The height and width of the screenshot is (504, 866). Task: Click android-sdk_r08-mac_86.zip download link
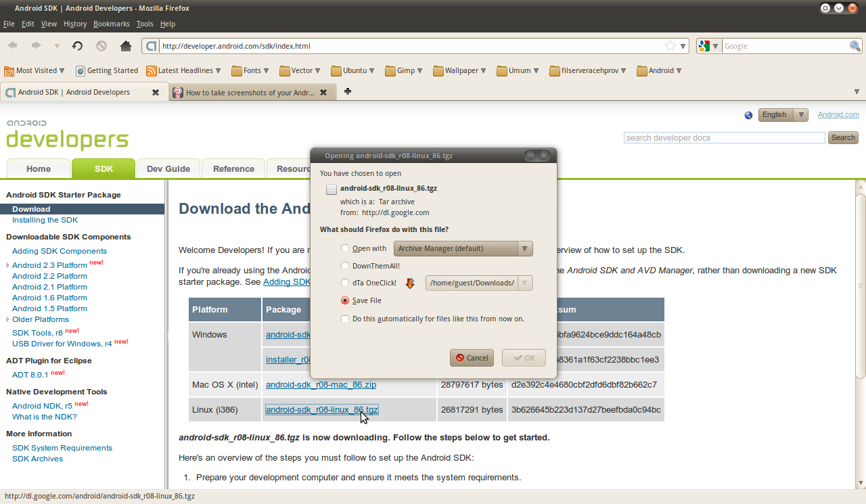(321, 385)
